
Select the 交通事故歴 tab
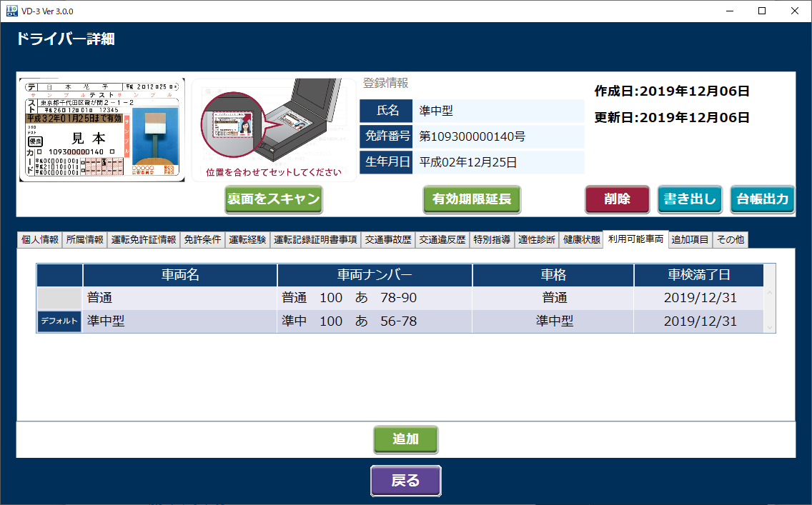coord(388,240)
